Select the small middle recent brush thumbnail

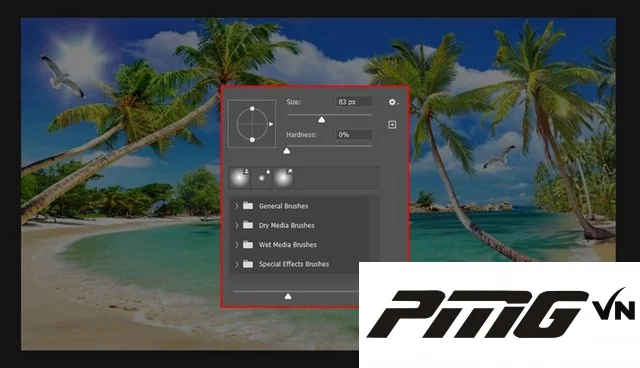pyautogui.click(x=262, y=178)
